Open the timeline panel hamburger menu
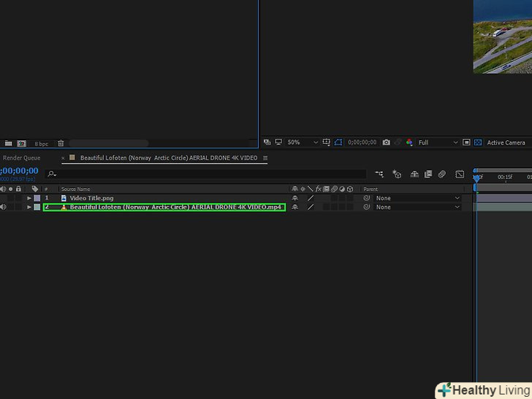The image size is (532, 399). pyautogui.click(x=265, y=158)
